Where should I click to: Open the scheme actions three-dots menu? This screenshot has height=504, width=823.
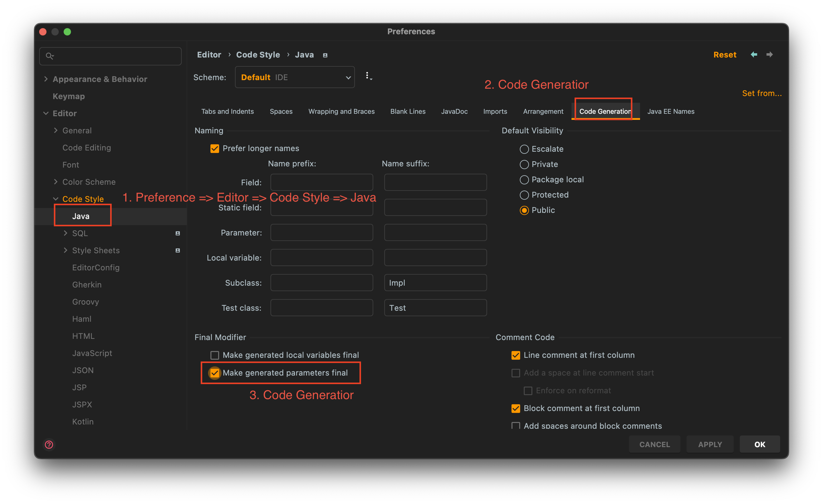pos(368,76)
